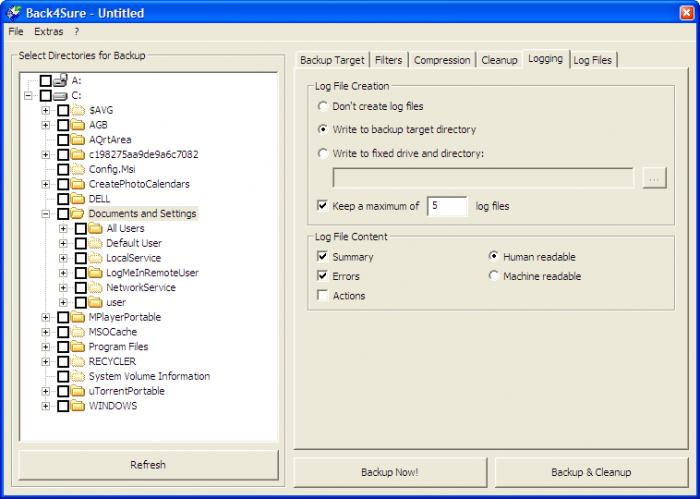
Task: Choose Don't create log files option
Action: coord(322,106)
